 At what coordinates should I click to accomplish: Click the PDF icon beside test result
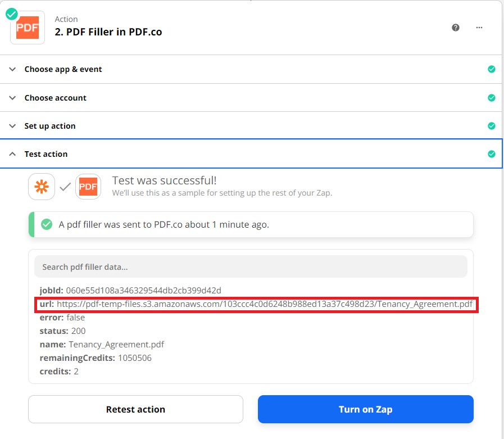(x=88, y=187)
